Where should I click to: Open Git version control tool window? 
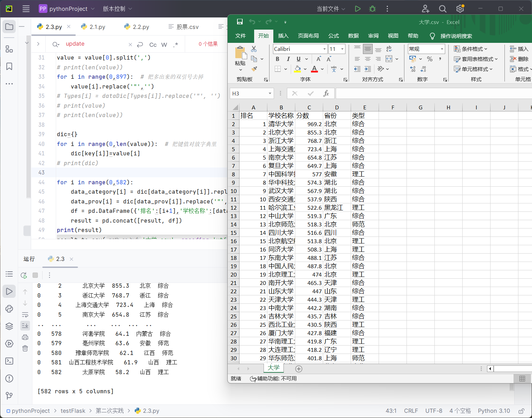point(9,395)
